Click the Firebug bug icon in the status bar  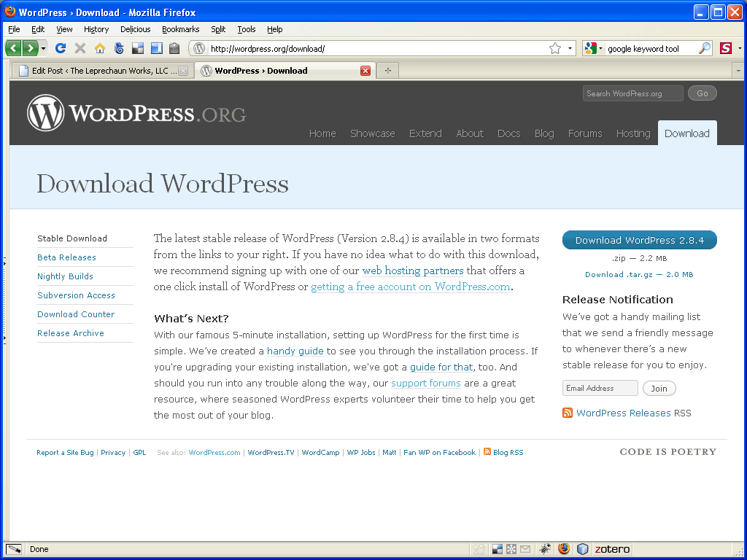tap(545, 549)
